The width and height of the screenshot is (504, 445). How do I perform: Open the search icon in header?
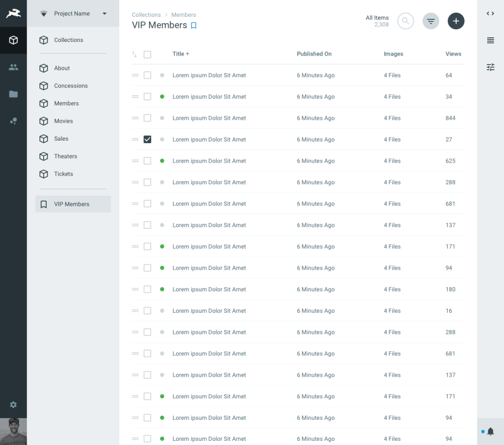[x=405, y=21]
